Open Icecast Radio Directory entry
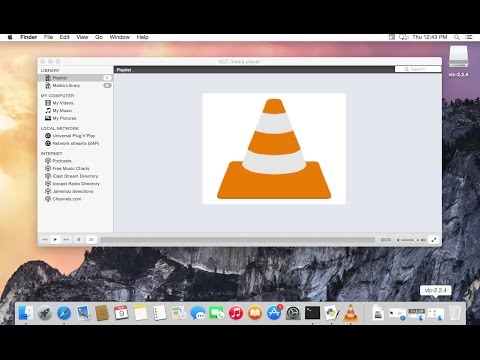This screenshot has width=480, height=360. (x=75, y=184)
